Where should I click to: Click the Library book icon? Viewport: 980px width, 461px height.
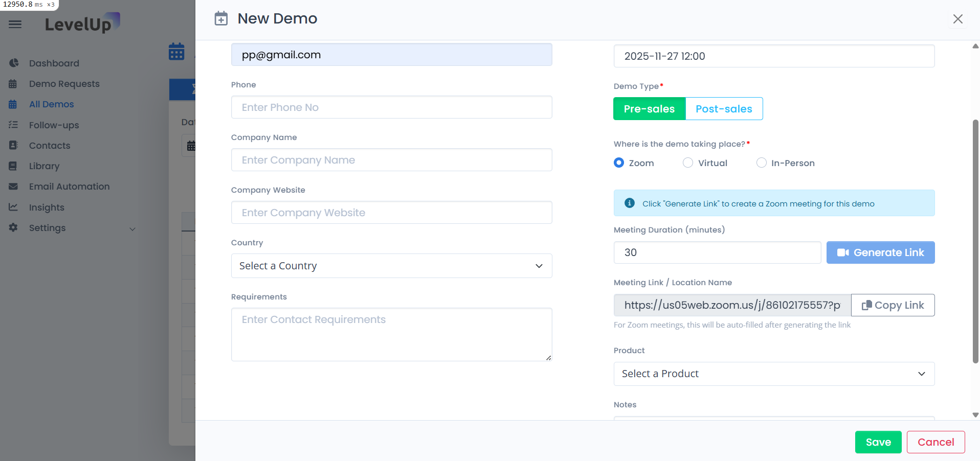[x=13, y=166]
